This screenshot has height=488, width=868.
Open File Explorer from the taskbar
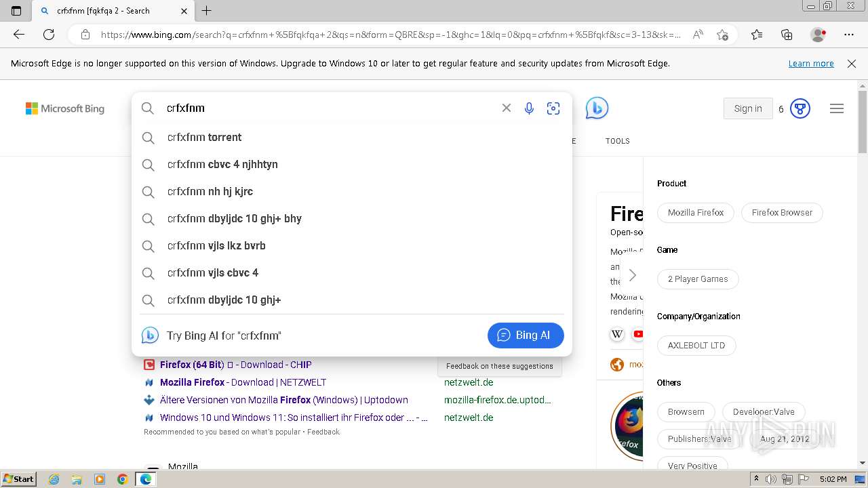(x=77, y=479)
